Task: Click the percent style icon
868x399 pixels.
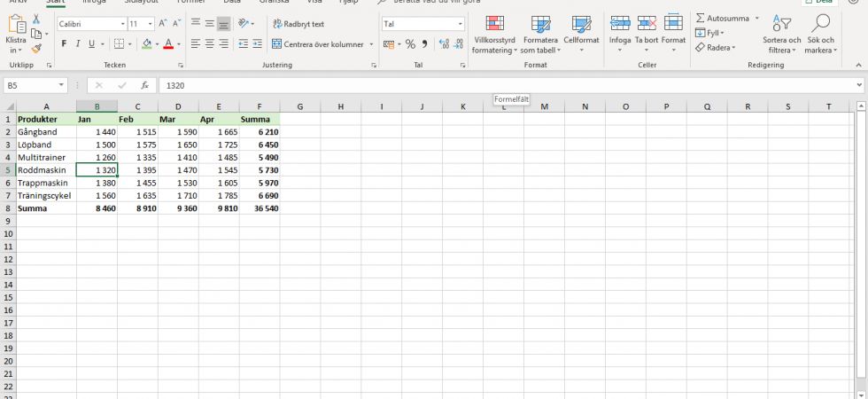Action: [410, 43]
